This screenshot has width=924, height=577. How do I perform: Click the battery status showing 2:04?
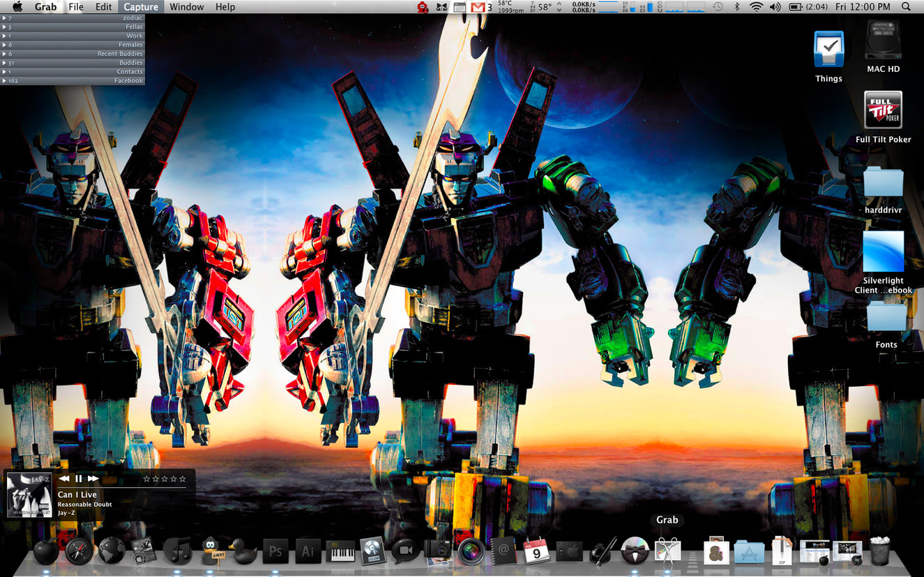[x=808, y=7]
